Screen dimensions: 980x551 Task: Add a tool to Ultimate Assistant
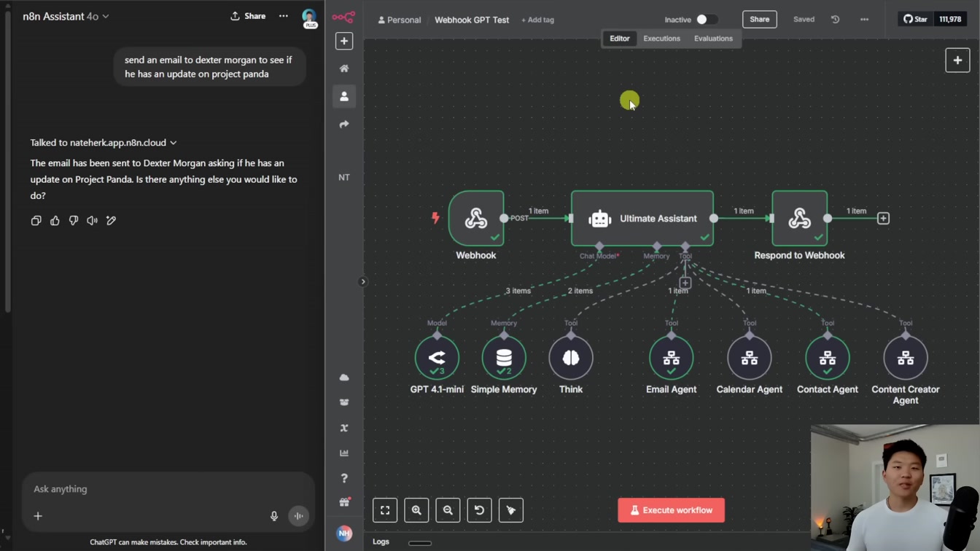click(x=685, y=283)
